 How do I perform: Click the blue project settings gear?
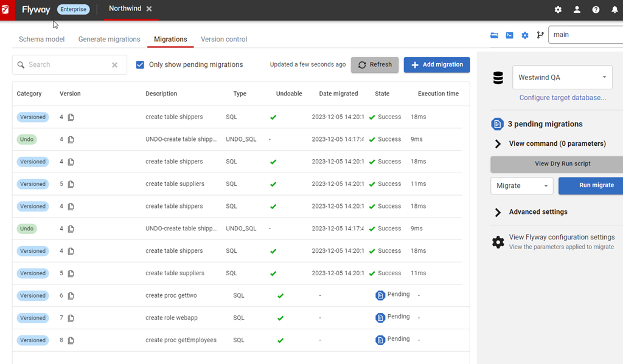click(525, 35)
